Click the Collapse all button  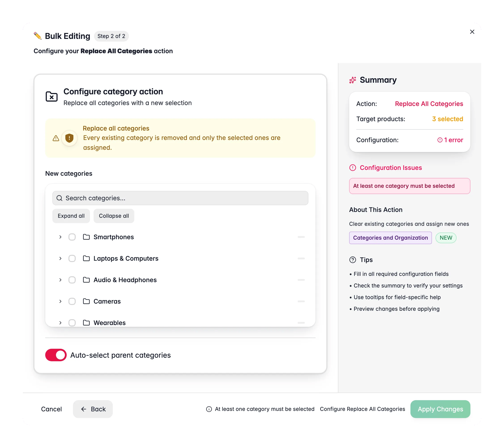(114, 216)
